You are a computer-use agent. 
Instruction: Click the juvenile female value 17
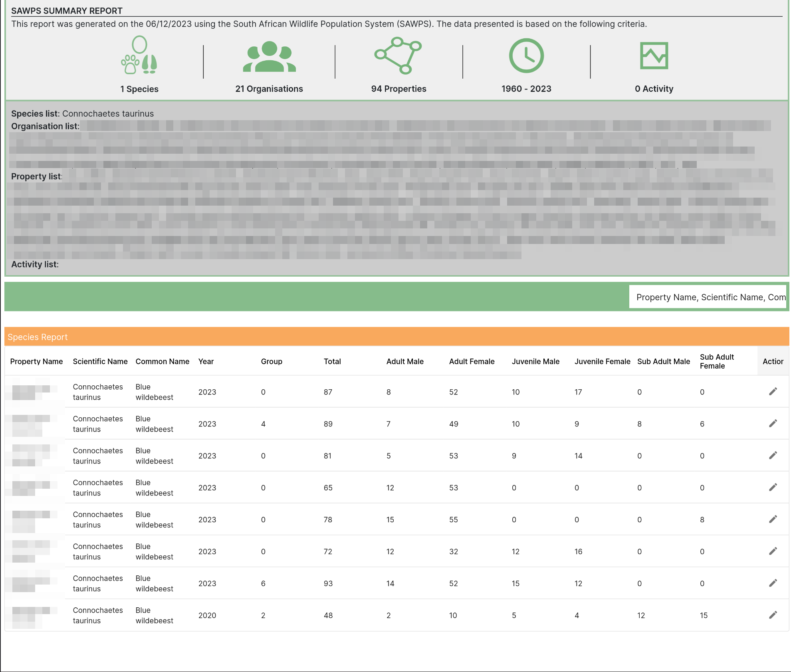tap(578, 392)
